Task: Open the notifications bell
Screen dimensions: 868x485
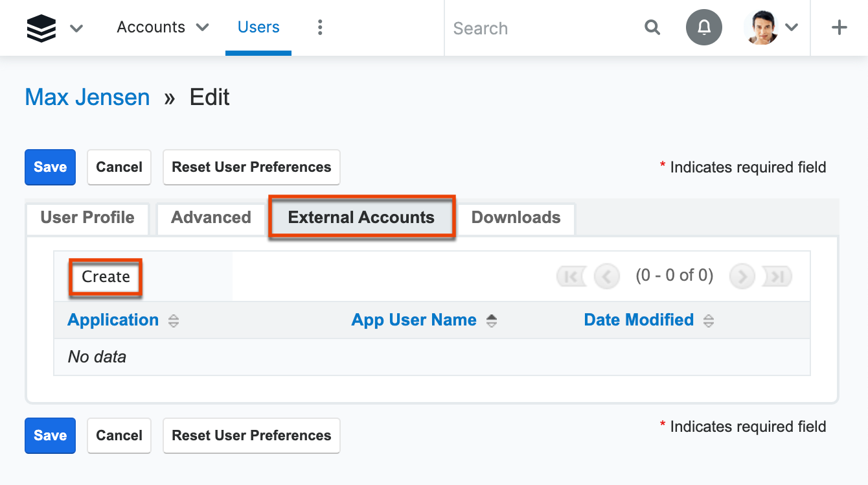Action: [x=704, y=28]
